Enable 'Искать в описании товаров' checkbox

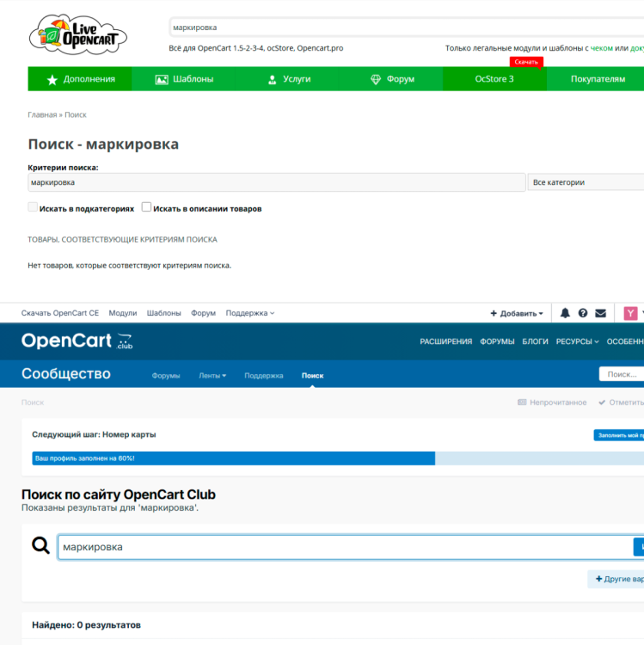[147, 207]
